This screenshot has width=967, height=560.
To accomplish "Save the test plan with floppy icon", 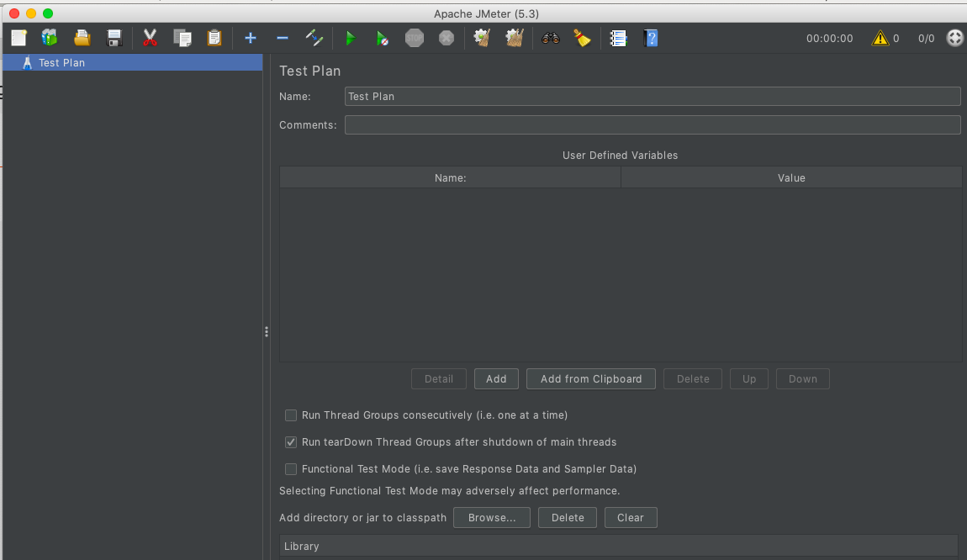I will pyautogui.click(x=114, y=38).
